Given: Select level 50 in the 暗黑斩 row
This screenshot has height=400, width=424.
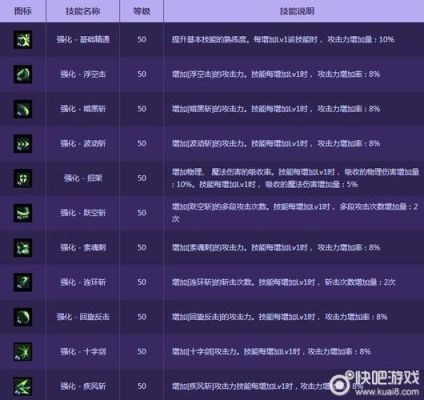Looking at the screenshot, I should tap(142, 109).
